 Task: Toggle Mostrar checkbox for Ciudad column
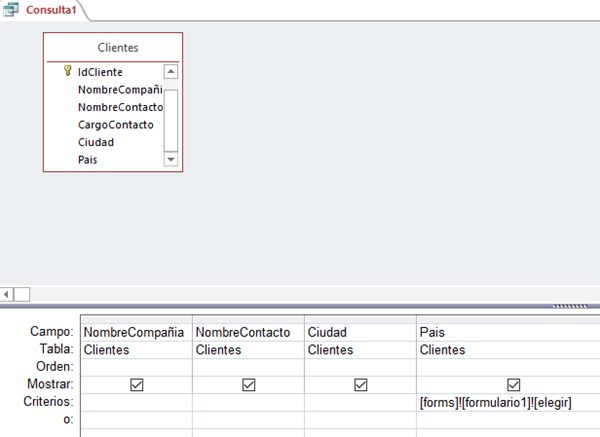point(360,384)
